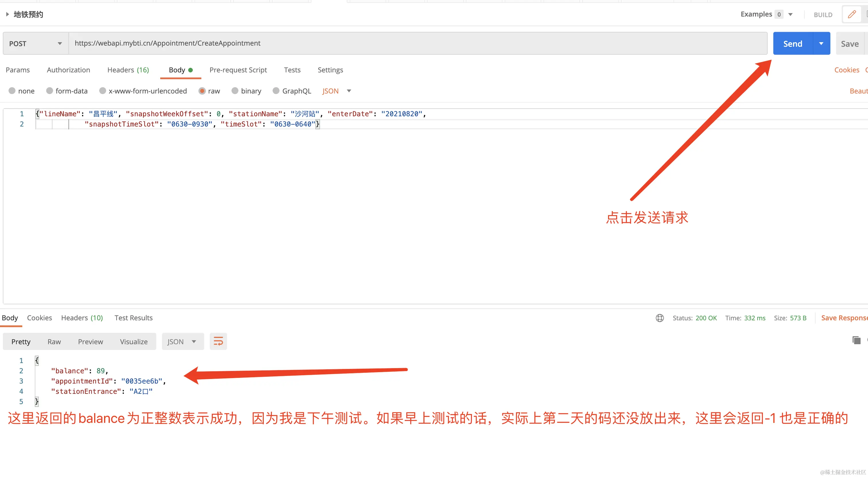Viewport: 868px width, 477px height.
Task: Click the copy response icon
Action: click(x=856, y=340)
